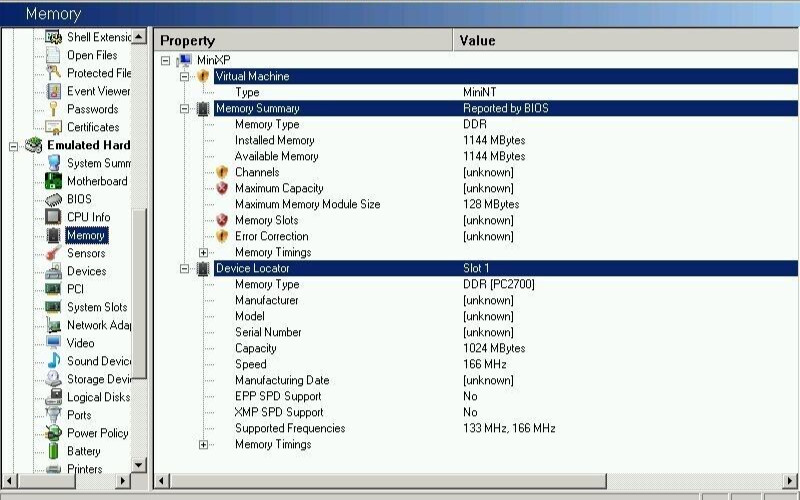The height and width of the screenshot is (500, 800).
Task: Select the Protected Files key icon
Action: tap(53, 72)
